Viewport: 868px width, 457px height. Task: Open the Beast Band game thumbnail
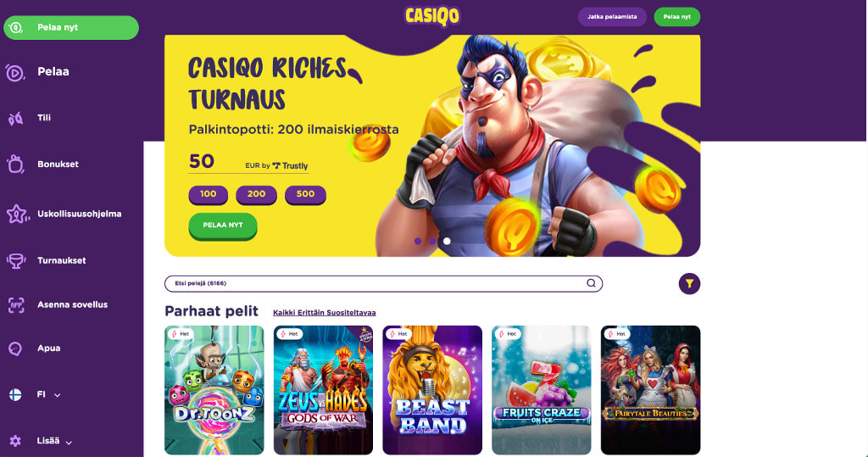(432, 390)
